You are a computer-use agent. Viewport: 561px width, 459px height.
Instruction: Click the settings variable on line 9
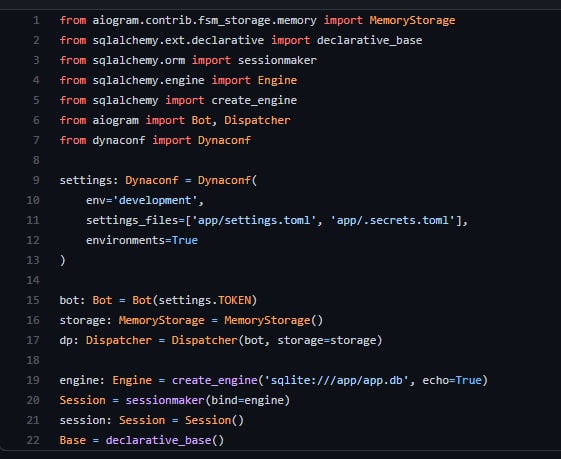point(86,180)
